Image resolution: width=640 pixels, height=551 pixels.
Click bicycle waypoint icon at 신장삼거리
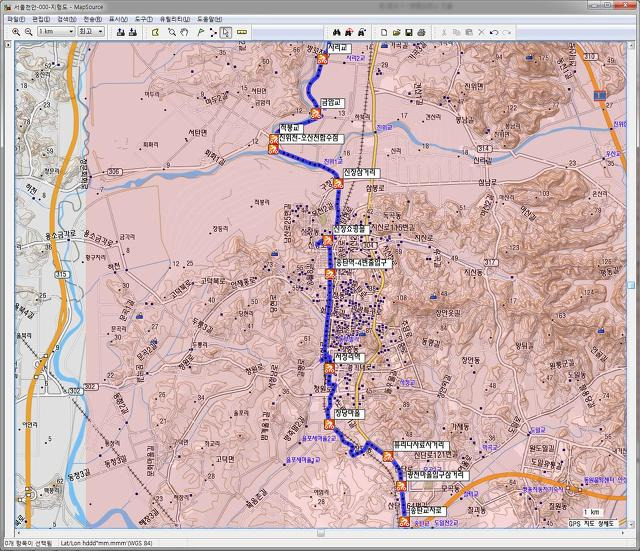pos(338,184)
